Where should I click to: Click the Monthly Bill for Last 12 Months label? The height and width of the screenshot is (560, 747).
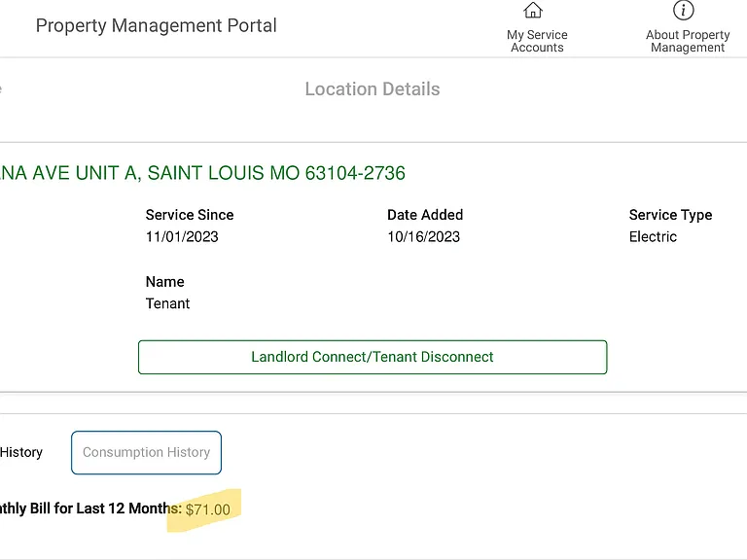coord(90,508)
